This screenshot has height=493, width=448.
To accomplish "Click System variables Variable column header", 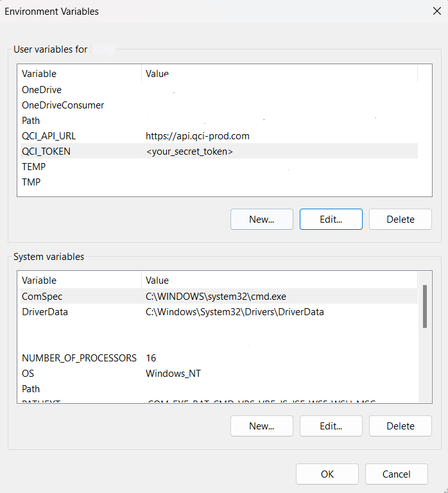I will point(81,280).
